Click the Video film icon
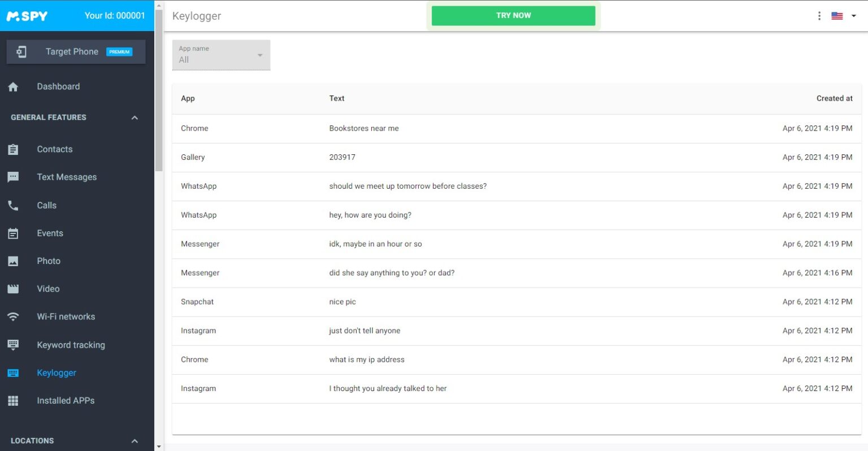This screenshot has height=451, width=868. [13, 289]
